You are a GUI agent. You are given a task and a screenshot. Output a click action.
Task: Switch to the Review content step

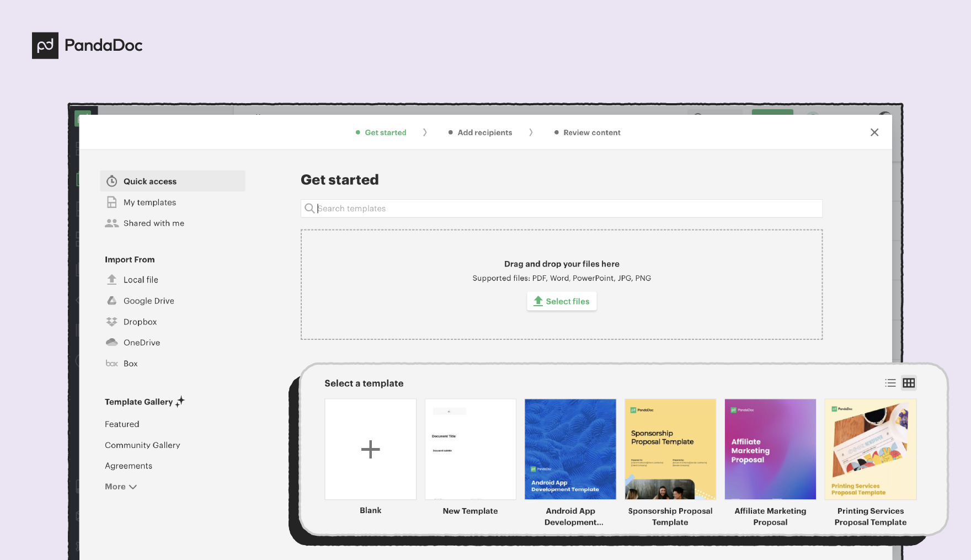[592, 132]
